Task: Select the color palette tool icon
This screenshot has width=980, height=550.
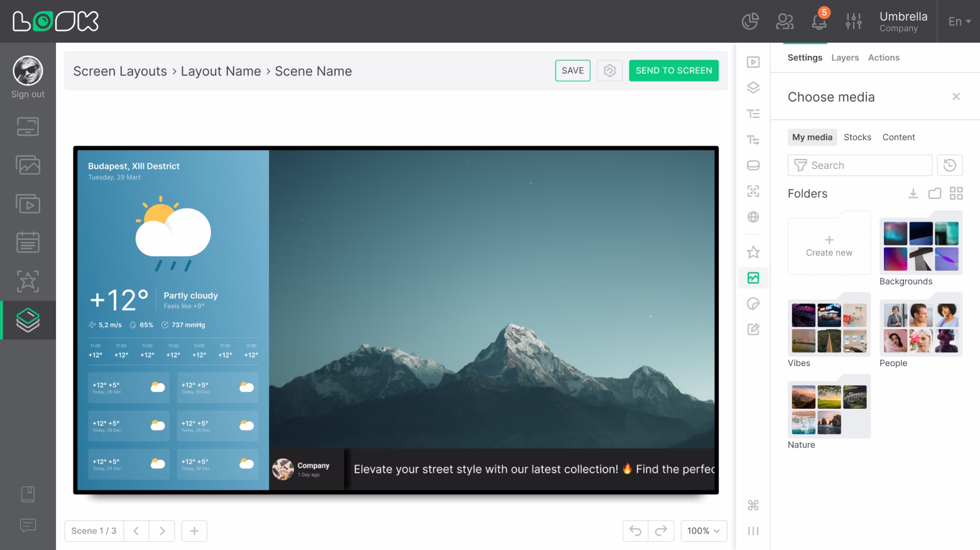Action: coord(753,304)
